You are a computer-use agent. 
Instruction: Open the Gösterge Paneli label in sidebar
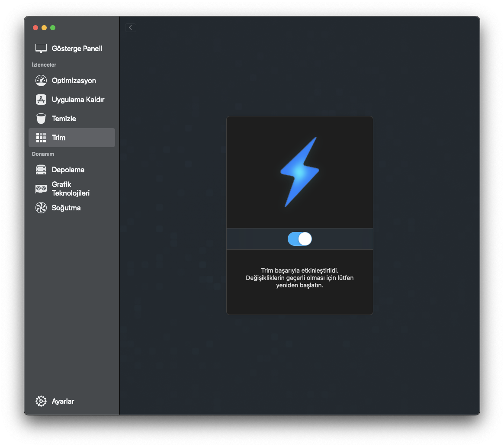tap(77, 48)
